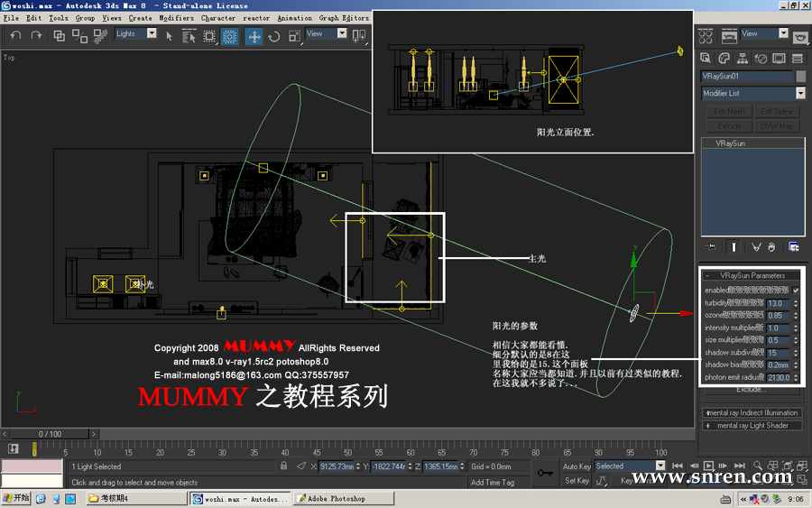Click the Select Object arrow tool
Viewport: 812px width, 508px height.
coord(170,36)
